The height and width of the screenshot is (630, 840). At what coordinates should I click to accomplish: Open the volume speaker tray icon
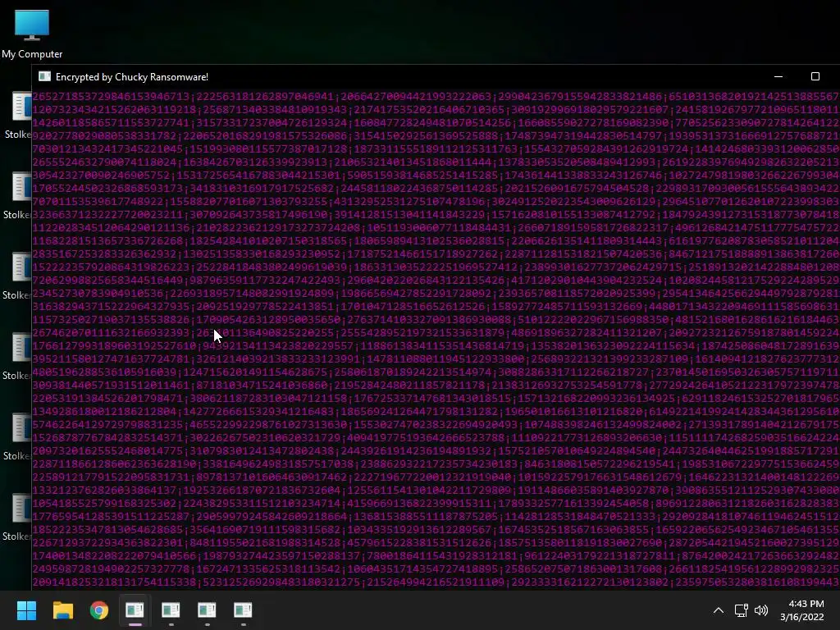tap(760, 610)
